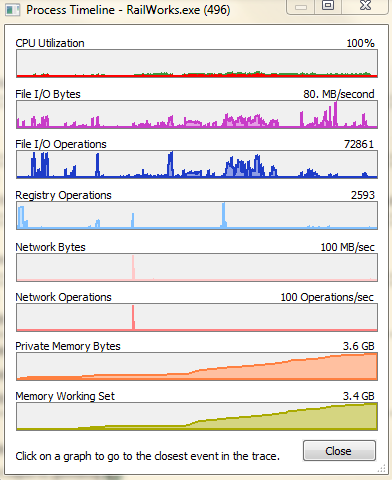Viewport: 392px width, 480px height.
Task: Click the Process Timeline title bar text
Action: point(128,10)
